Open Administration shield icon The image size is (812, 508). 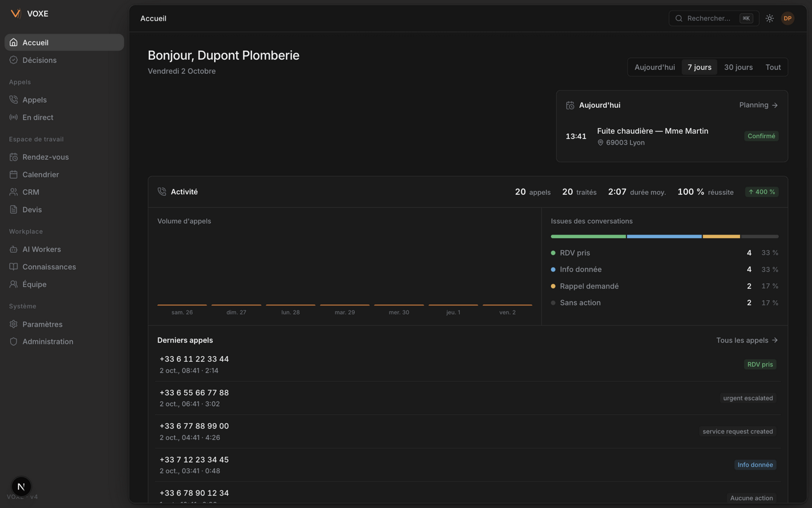(x=14, y=341)
